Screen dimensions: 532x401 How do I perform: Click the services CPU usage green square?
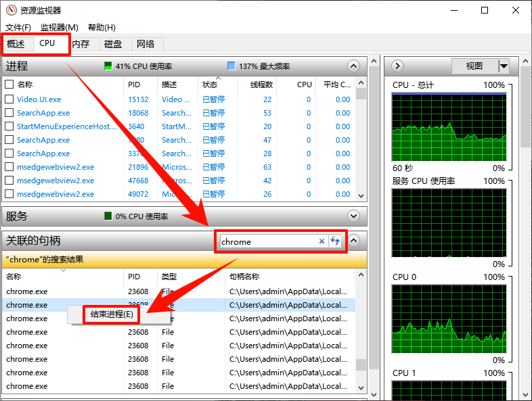point(108,216)
